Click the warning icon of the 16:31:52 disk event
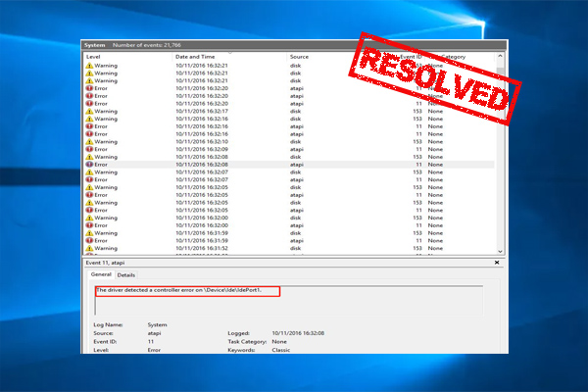588x392 pixels. click(x=89, y=248)
